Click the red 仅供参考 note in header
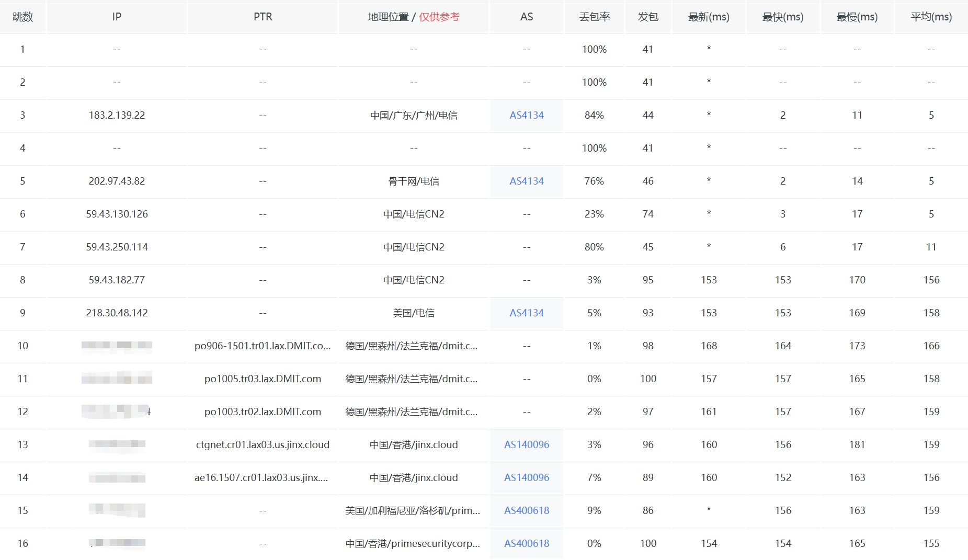 [x=439, y=17]
